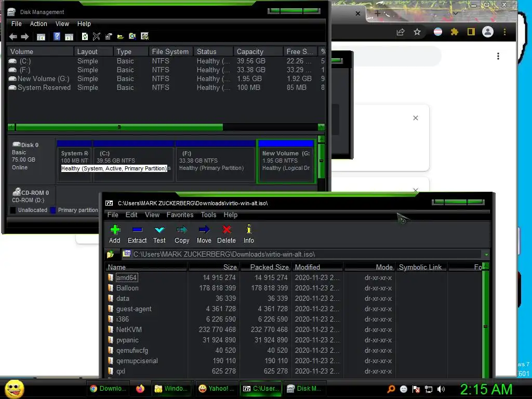Click the Test button in 7-Zip
The width and height of the screenshot is (532, 399).
[x=159, y=234]
